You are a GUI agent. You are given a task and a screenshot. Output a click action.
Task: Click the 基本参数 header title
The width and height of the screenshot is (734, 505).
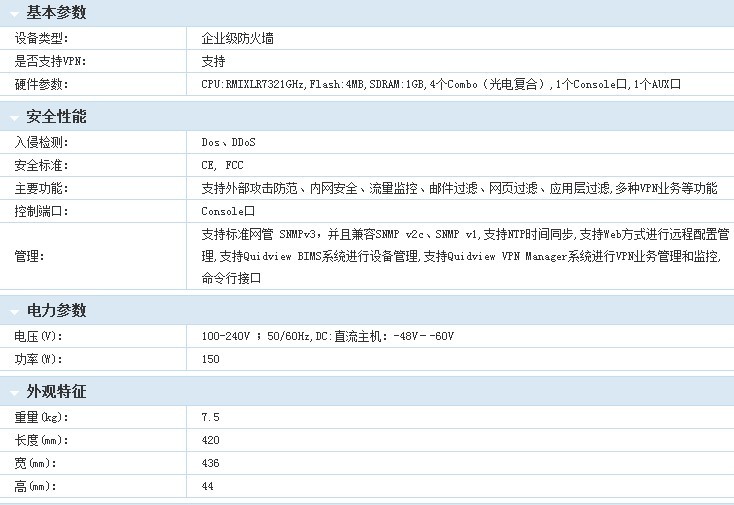[56, 13]
